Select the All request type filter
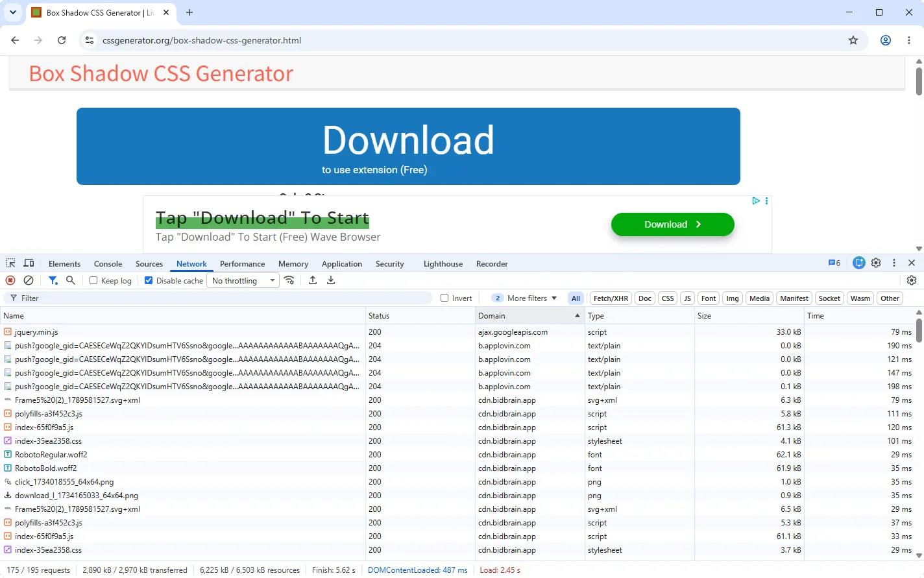This screenshot has height=578, width=924. [576, 298]
